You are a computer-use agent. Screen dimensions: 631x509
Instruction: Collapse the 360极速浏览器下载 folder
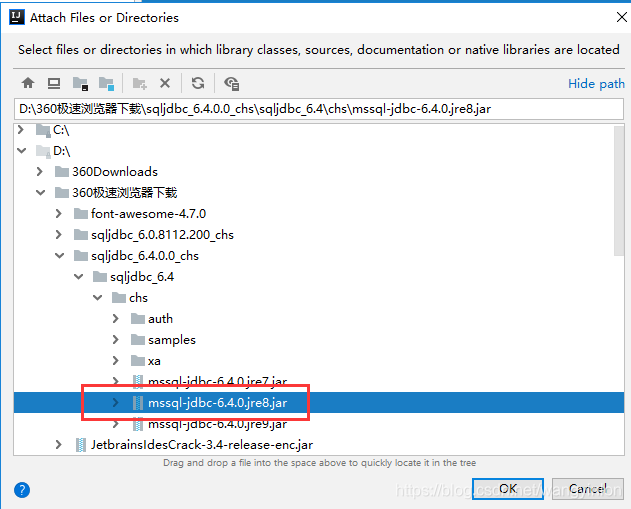pyautogui.click(x=40, y=193)
